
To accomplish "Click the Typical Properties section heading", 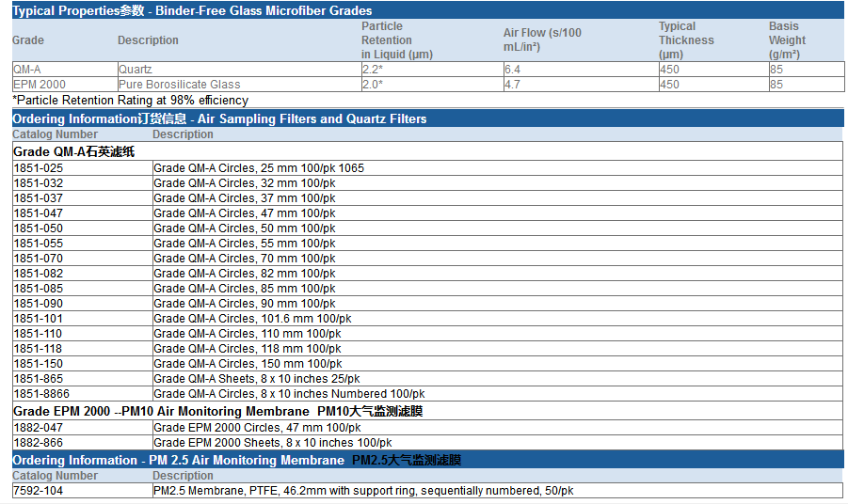I will point(192,10).
